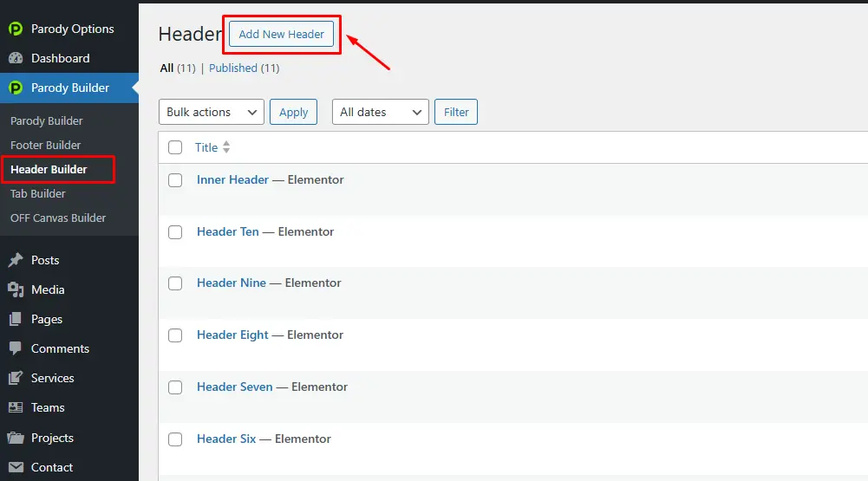This screenshot has height=481, width=868.
Task: Click the Projects folder icon
Action: [x=16, y=438]
